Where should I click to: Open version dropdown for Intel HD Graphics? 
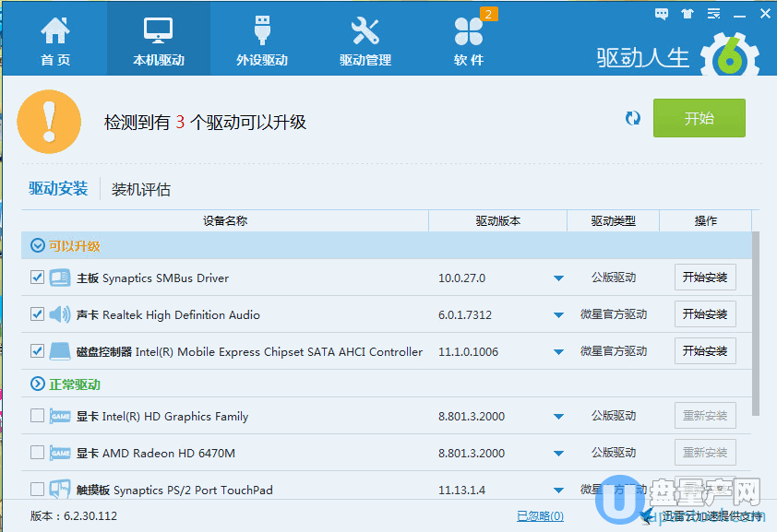coord(558,417)
